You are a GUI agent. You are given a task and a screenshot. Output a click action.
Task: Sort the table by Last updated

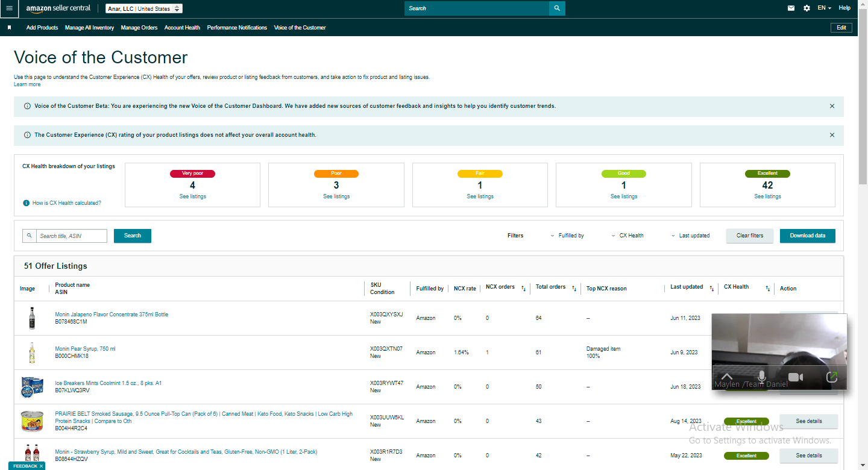712,288
